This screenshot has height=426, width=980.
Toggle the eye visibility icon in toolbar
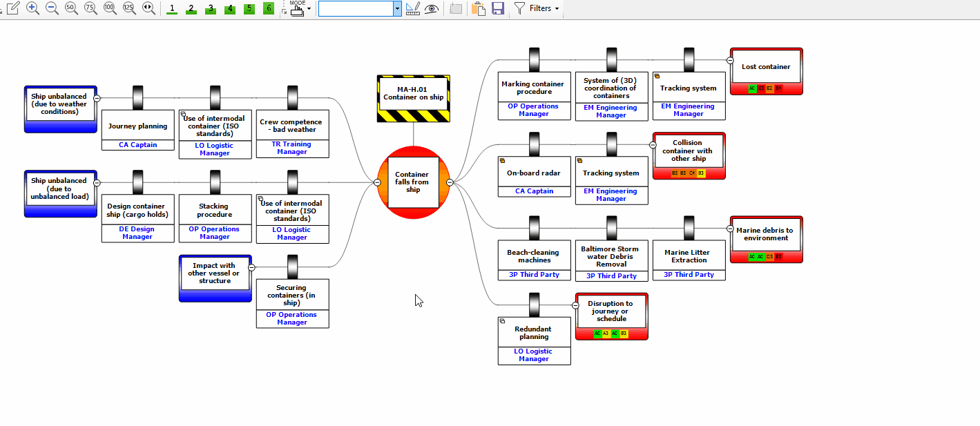pyautogui.click(x=432, y=8)
